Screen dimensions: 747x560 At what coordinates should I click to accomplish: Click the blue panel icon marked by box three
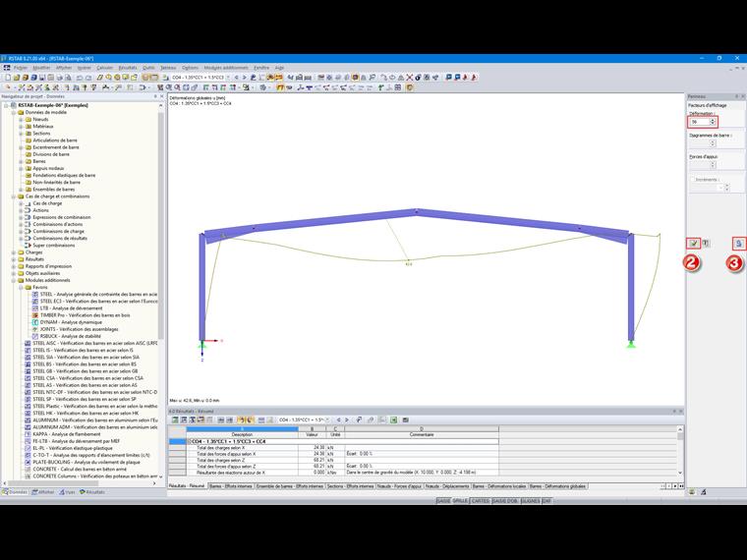pyautogui.click(x=738, y=244)
